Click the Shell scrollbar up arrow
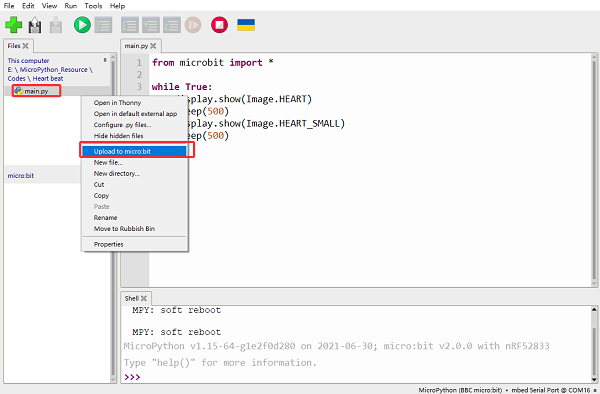The height and width of the screenshot is (394, 600). (594, 309)
